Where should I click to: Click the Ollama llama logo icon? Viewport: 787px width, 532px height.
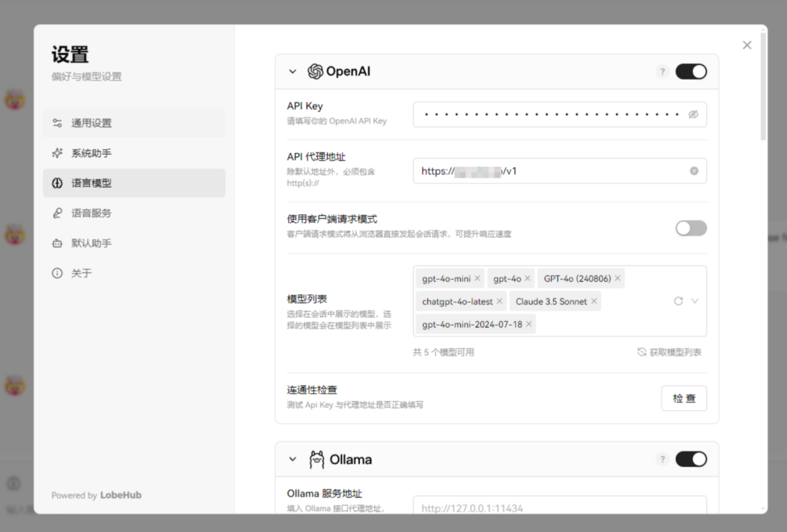[x=317, y=459]
